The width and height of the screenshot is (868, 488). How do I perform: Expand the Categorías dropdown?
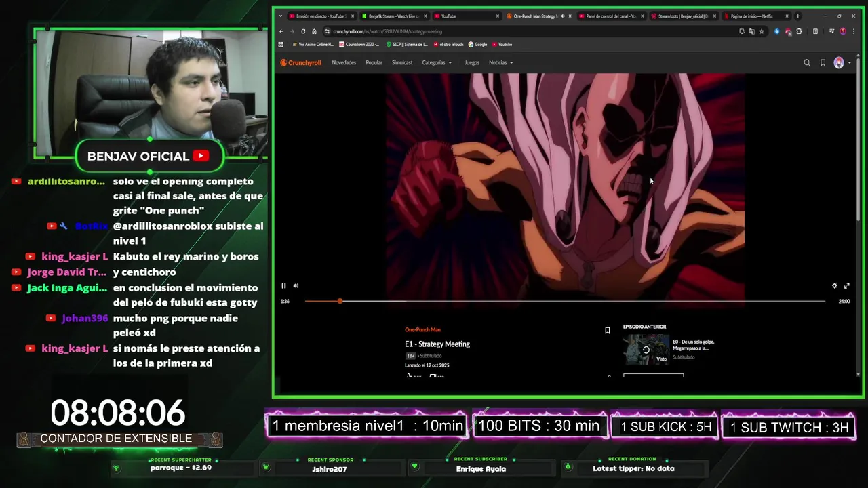[437, 62]
